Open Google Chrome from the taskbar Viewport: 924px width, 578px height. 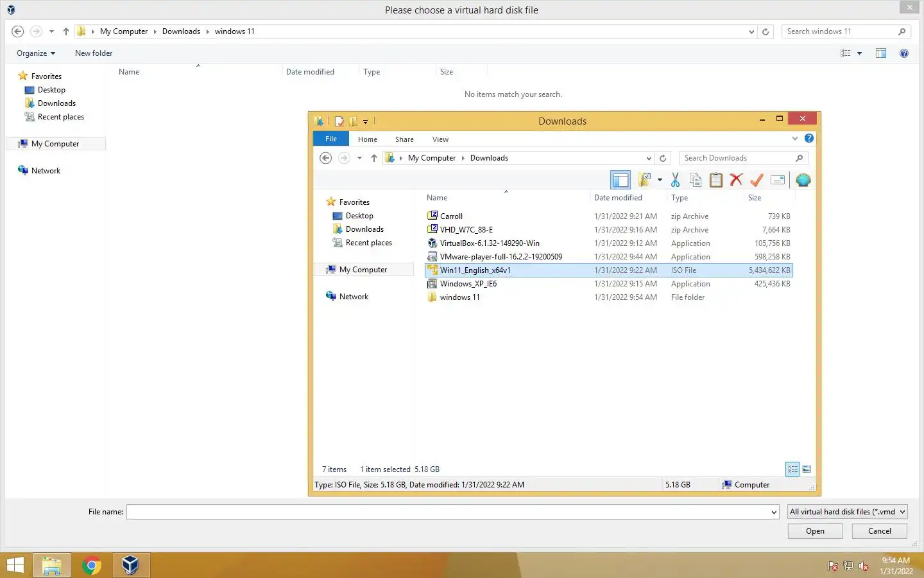click(x=91, y=566)
